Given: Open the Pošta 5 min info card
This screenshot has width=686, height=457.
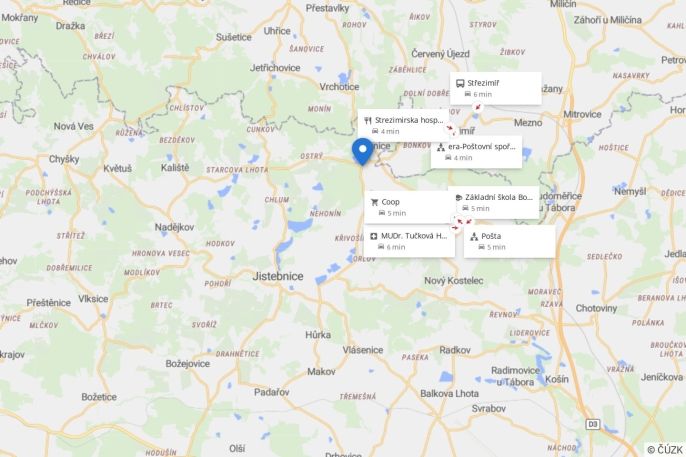Looking at the screenshot, I should pos(510,241).
